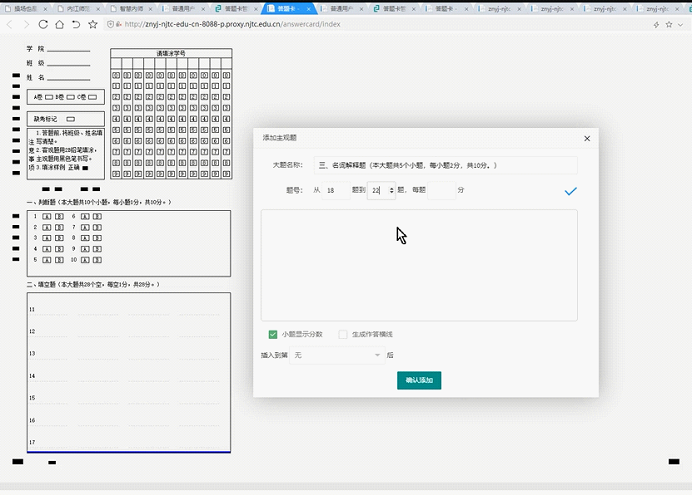The image size is (692, 495).
Task: Close the 添加主观题 dialog
Action: click(586, 138)
